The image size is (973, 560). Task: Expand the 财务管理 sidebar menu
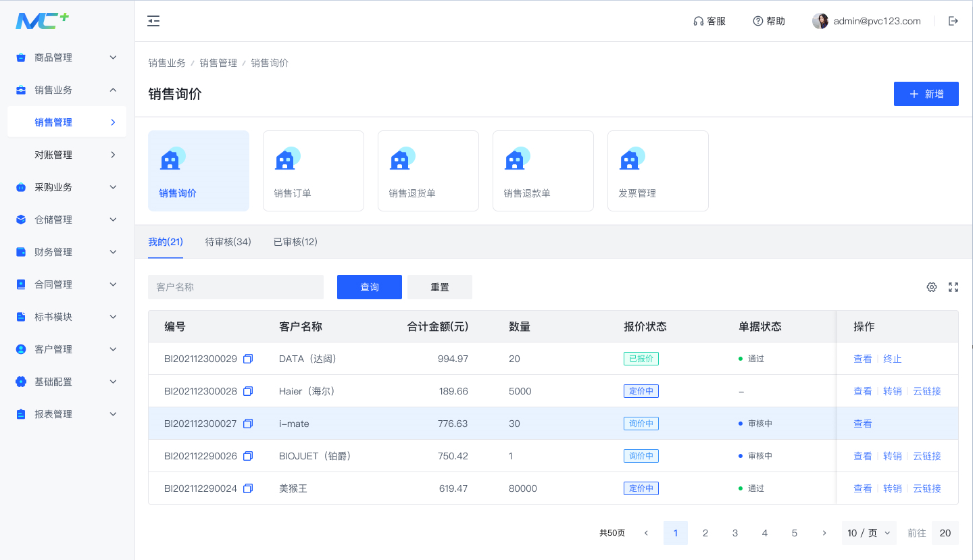pos(67,252)
